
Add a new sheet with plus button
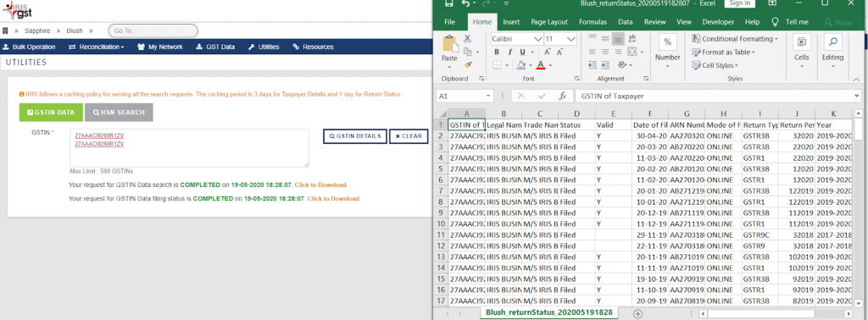click(x=637, y=313)
